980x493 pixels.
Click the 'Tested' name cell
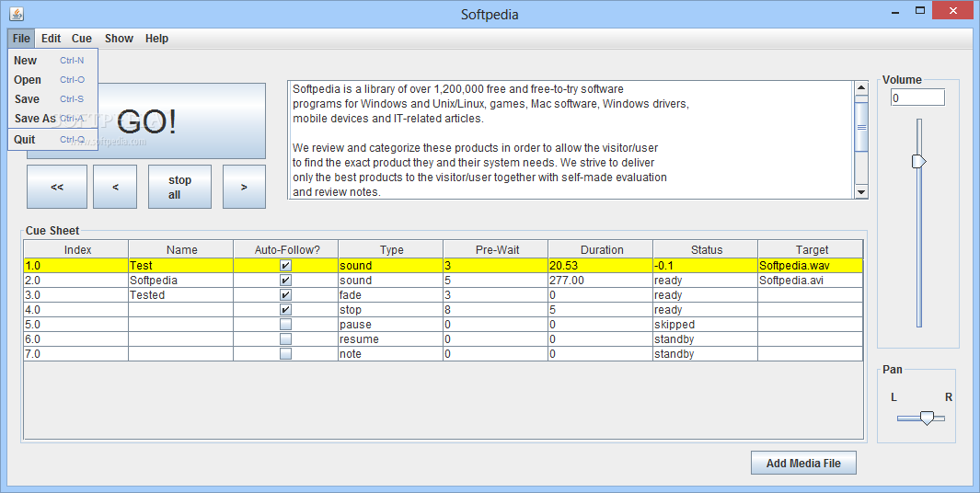pos(180,295)
